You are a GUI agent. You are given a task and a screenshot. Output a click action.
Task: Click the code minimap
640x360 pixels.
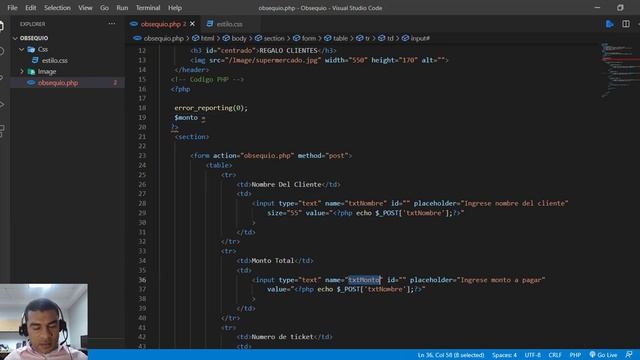pos(620,69)
